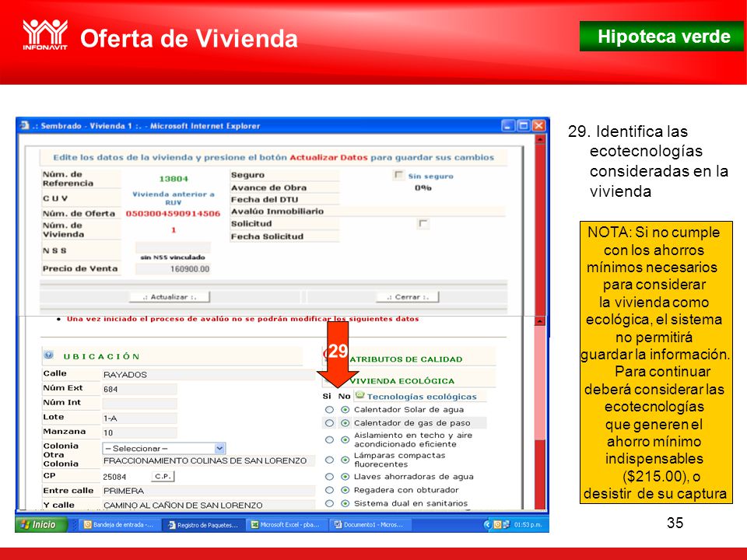Click the Actualizar button

click(x=170, y=297)
